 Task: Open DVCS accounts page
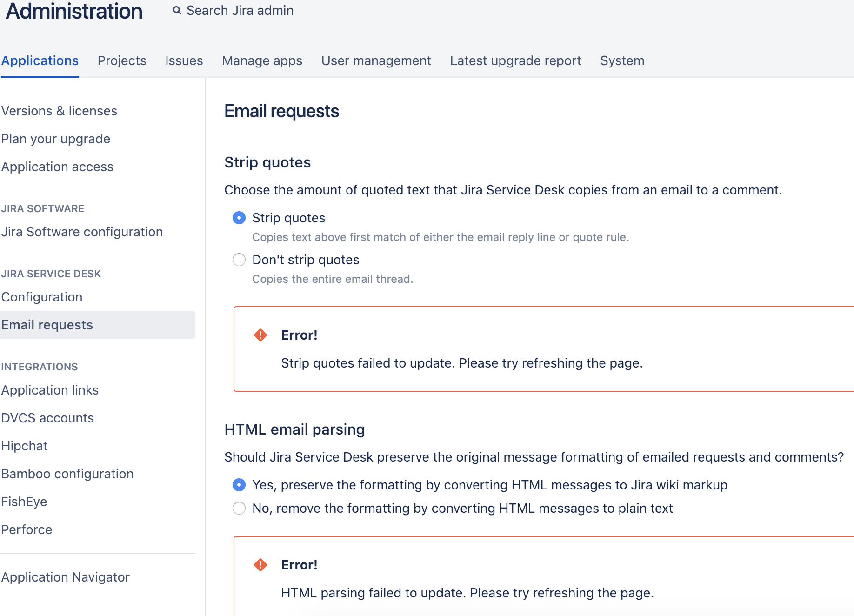tap(47, 418)
